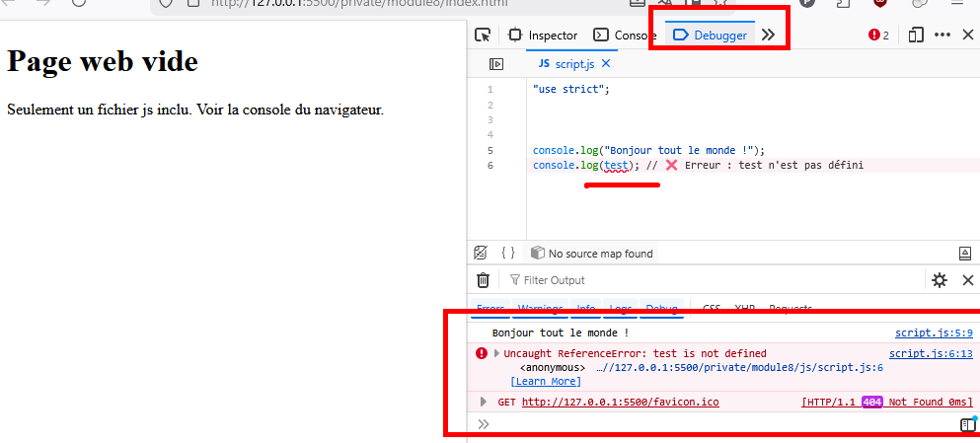
Task: Toggle the Errors filter
Action: (x=490, y=309)
